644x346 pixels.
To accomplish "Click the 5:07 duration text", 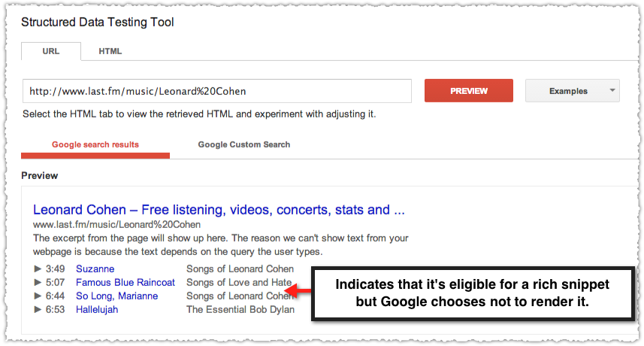I will coord(55,282).
